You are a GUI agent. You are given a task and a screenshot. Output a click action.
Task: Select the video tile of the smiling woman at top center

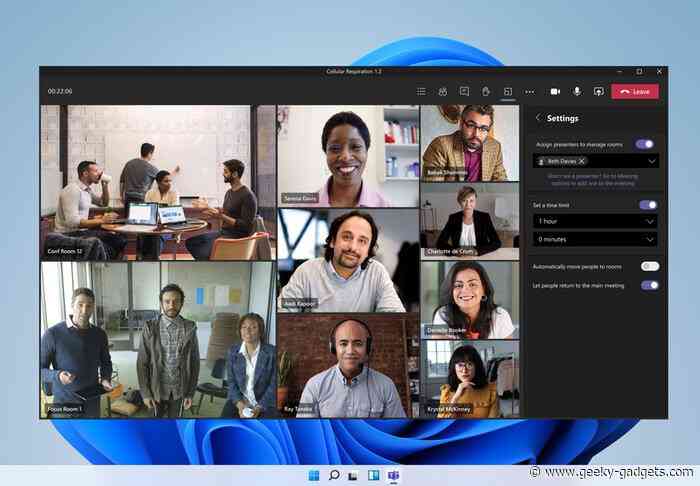point(348,156)
